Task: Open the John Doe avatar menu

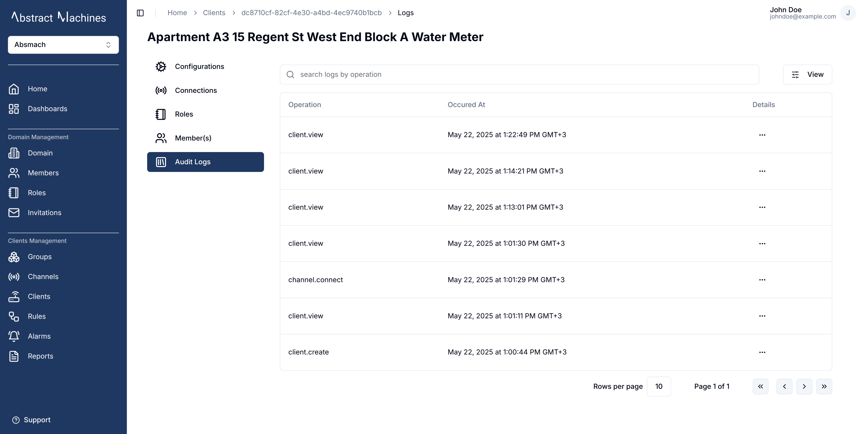Action: (848, 13)
